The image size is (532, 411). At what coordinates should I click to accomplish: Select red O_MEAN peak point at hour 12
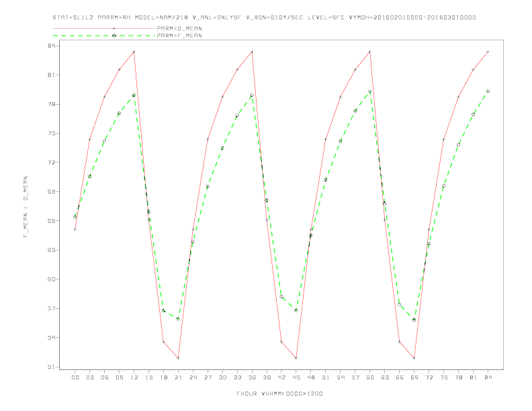tap(134, 52)
